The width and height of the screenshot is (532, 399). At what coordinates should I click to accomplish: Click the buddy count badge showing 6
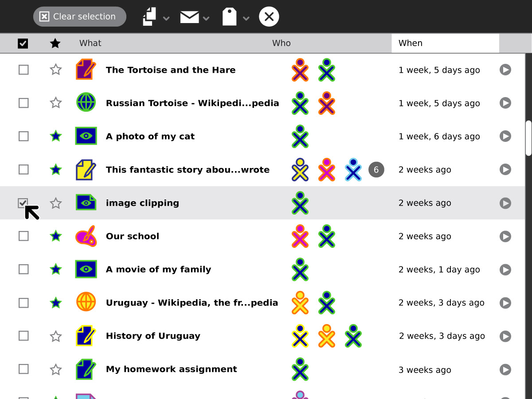coord(376,169)
